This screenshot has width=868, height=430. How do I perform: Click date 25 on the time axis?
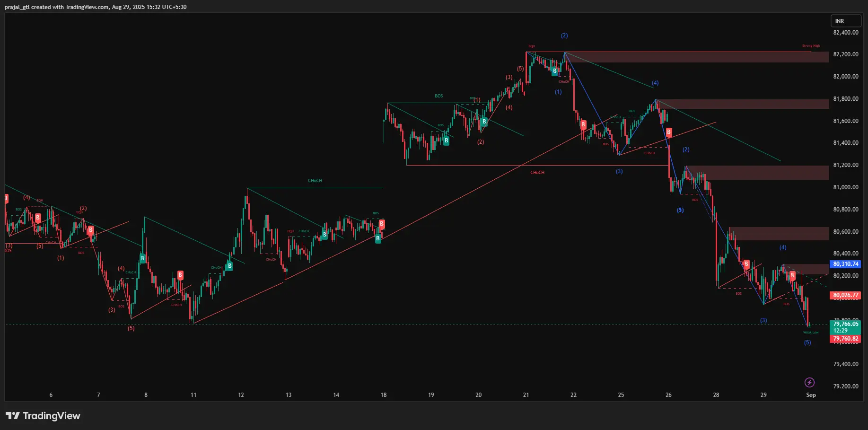click(621, 395)
